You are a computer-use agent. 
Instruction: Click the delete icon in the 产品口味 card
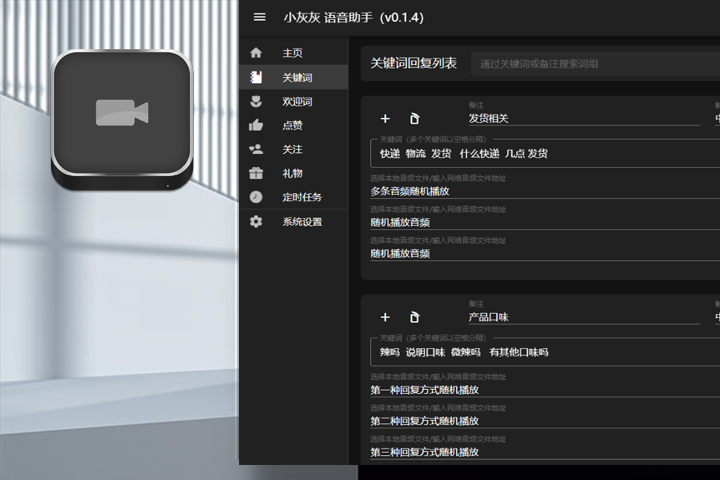pyautogui.click(x=414, y=317)
